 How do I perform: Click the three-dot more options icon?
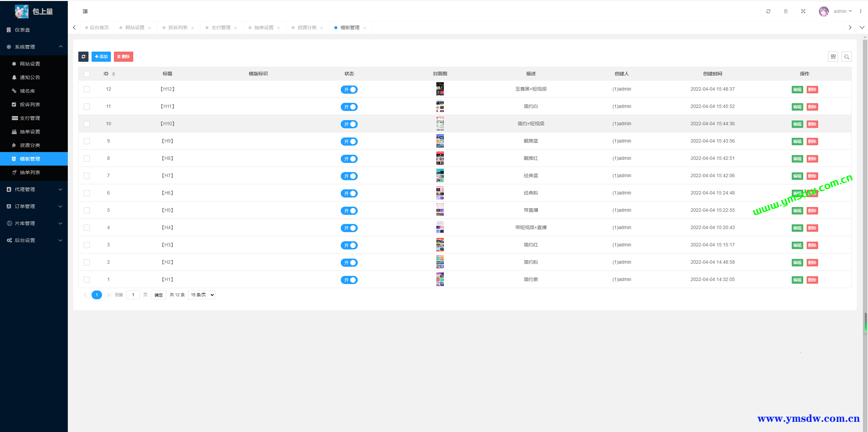(x=861, y=11)
